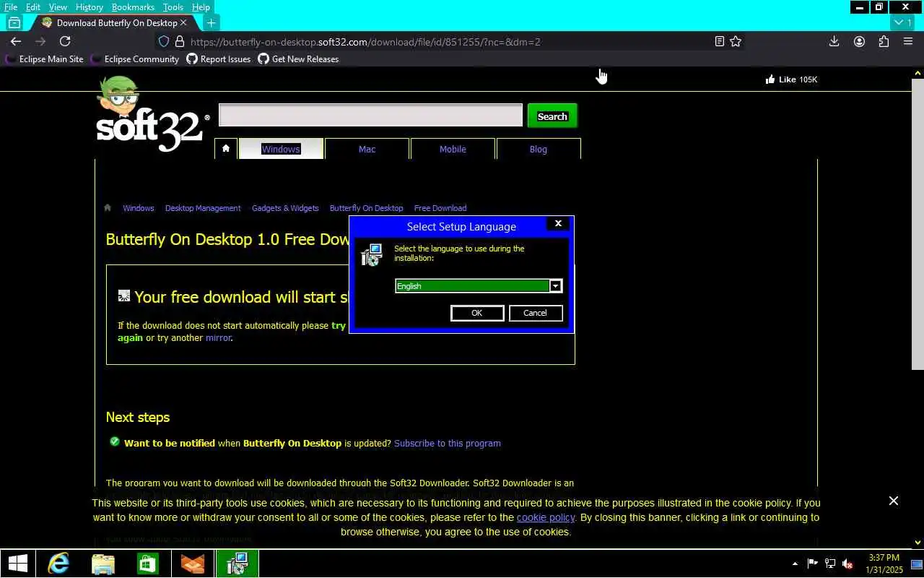This screenshot has width=924, height=578.
Task: Open the Firefox account menu
Action: click(859, 42)
